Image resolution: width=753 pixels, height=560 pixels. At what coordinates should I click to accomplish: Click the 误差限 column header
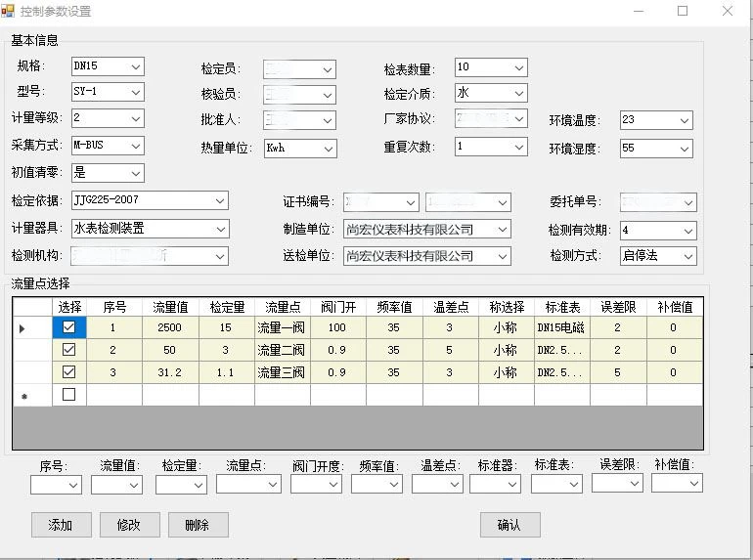(x=618, y=307)
